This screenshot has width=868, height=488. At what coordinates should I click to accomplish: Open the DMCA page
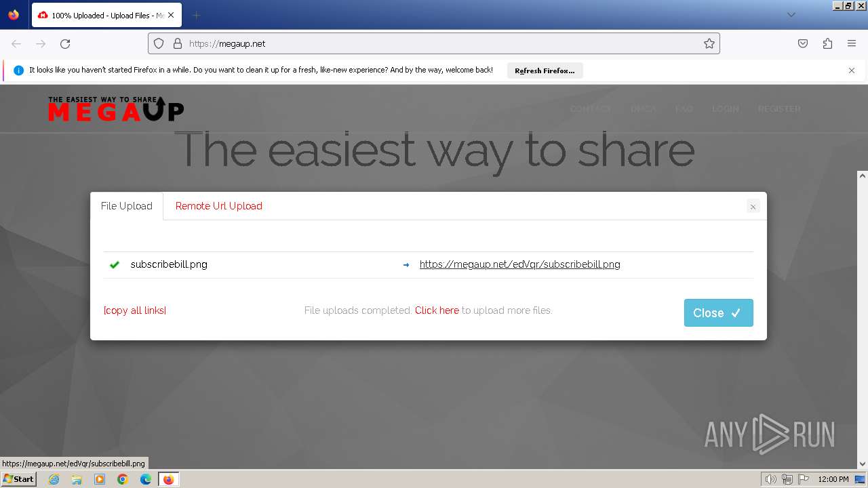[643, 108]
